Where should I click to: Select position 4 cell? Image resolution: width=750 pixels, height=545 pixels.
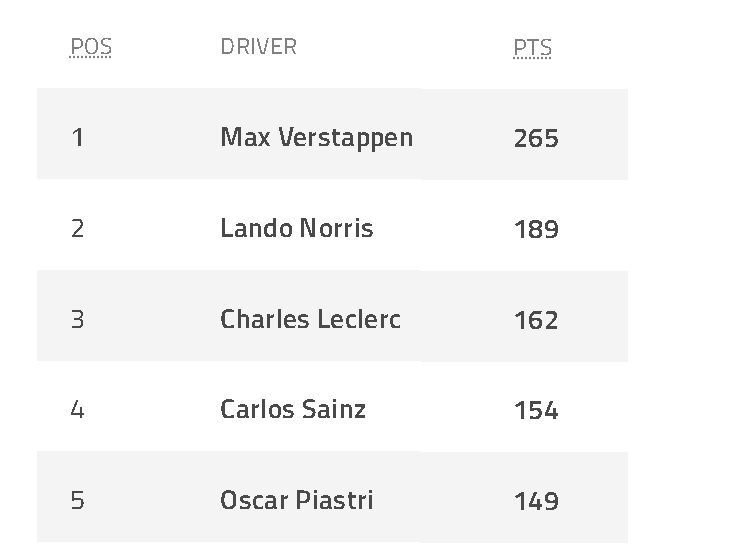(77, 410)
